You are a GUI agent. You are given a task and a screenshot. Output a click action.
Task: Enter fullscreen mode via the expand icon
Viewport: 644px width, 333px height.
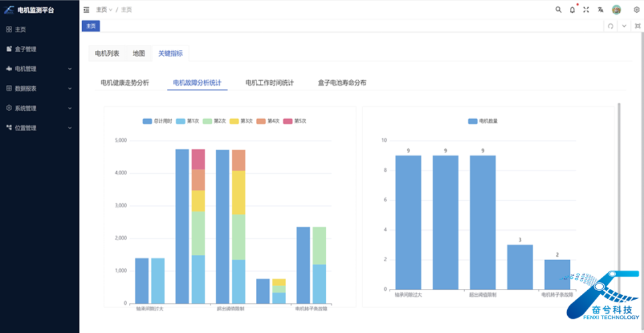tap(586, 9)
